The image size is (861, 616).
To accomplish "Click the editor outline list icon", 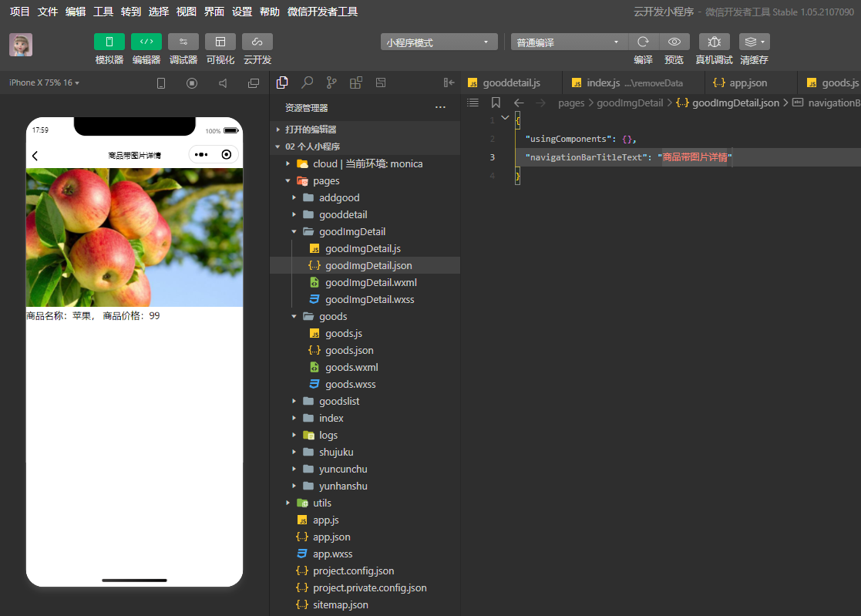I will [473, 103].
